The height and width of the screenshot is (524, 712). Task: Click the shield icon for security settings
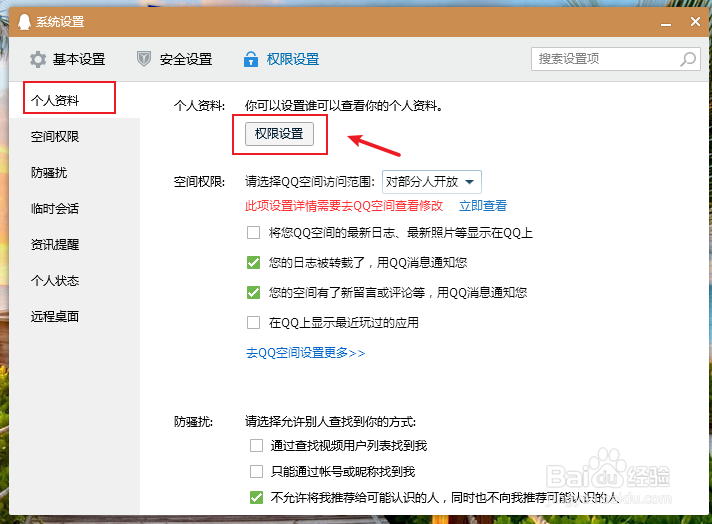point(144,59)
